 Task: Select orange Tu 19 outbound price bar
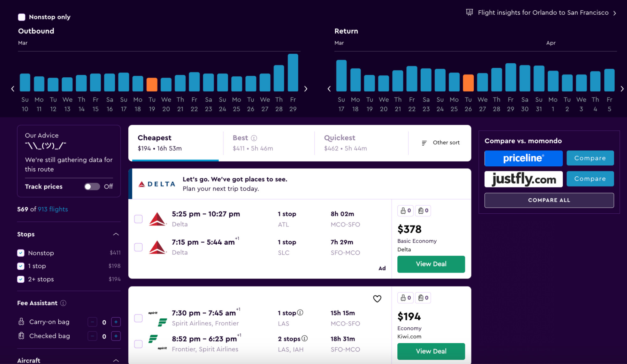(x=152, y=85)
